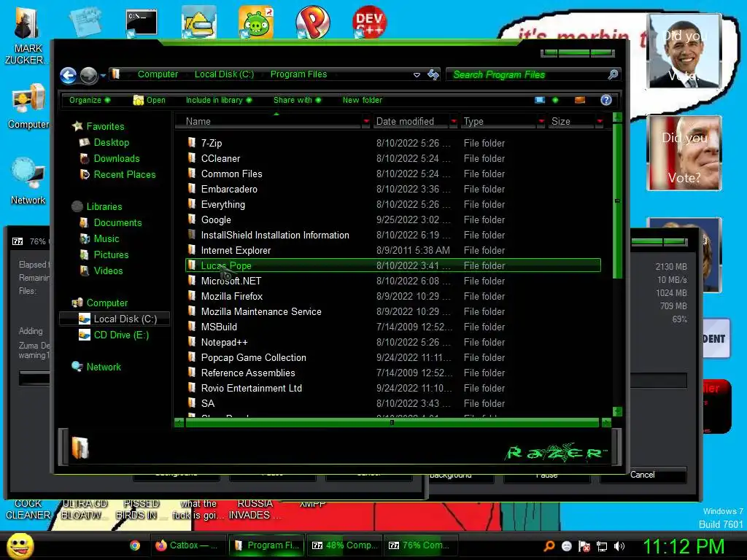Select the Google folder icon

click(x=192, y=219)
